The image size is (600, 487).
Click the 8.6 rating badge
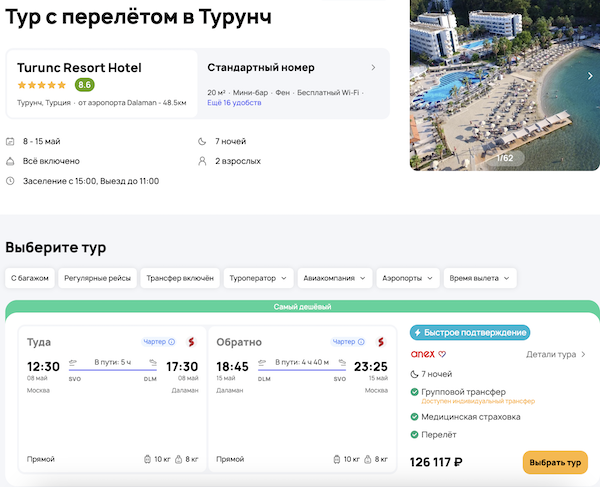(x=85, y=85)
